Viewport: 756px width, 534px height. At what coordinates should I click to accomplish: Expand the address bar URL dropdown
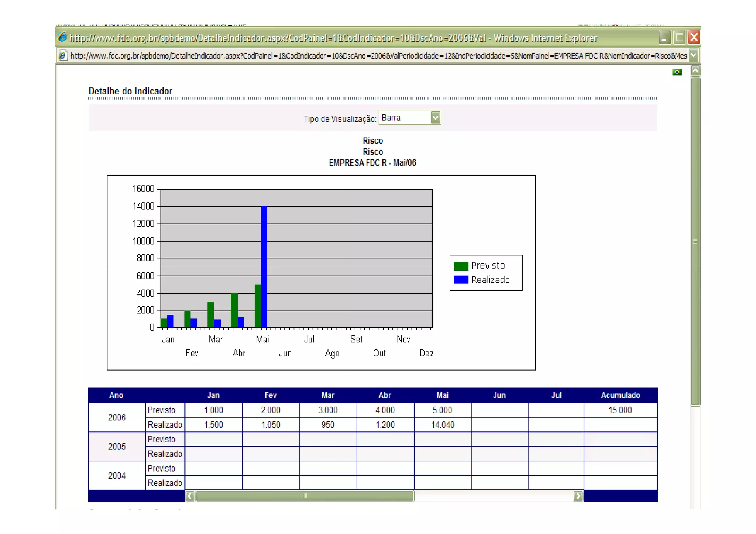point(694,55)
